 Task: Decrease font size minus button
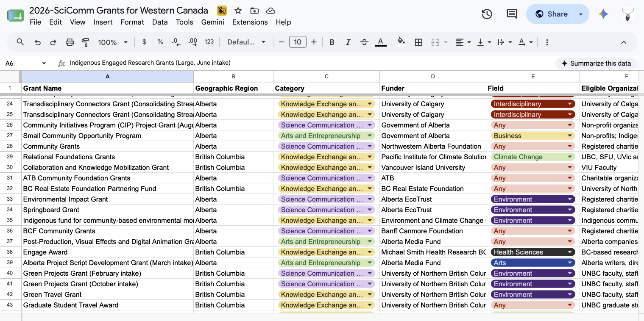[x=281, y=42]
